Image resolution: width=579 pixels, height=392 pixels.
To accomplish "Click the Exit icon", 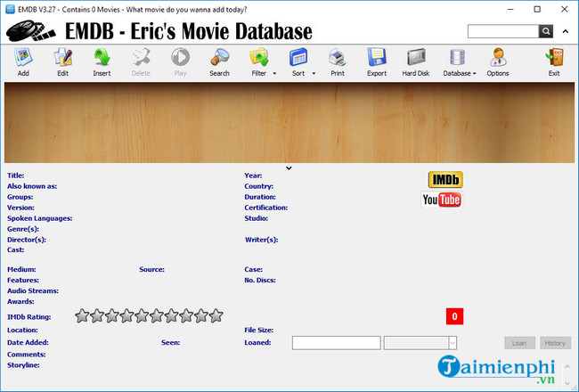I will pos(554,61).
